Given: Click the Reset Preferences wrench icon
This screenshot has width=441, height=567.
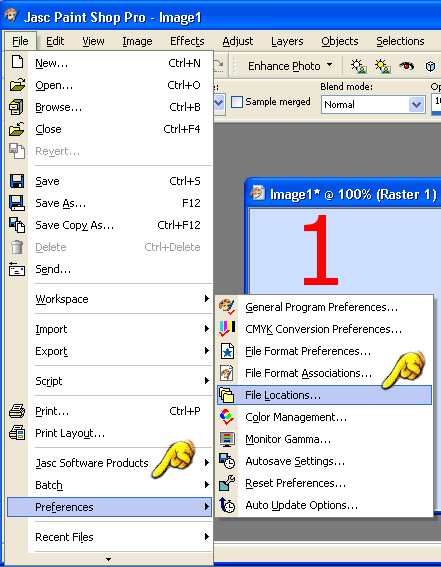Looking at the screenshot, I should tap(227, 483).
